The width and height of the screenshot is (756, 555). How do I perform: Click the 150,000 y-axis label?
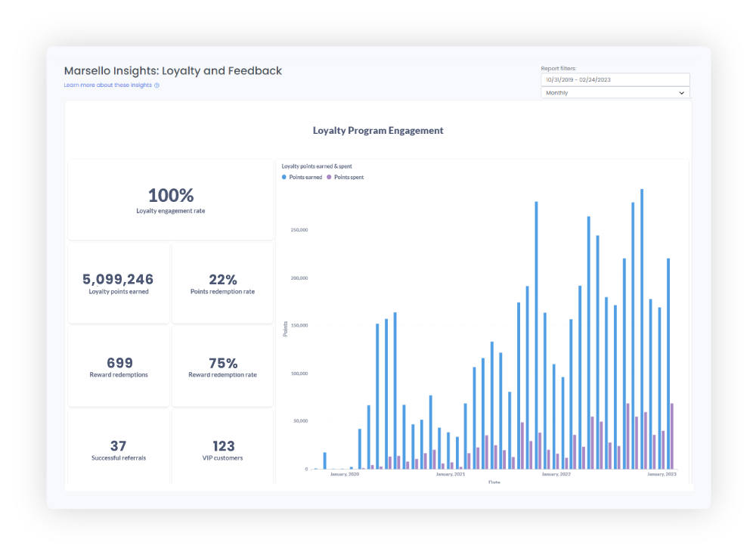pos(299,325)
